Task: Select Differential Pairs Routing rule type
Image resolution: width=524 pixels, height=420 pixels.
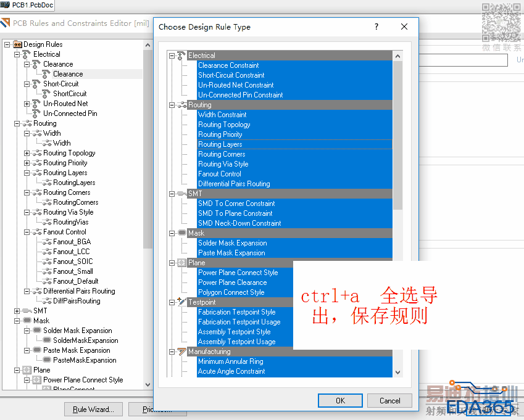Action: pos(294,184)
